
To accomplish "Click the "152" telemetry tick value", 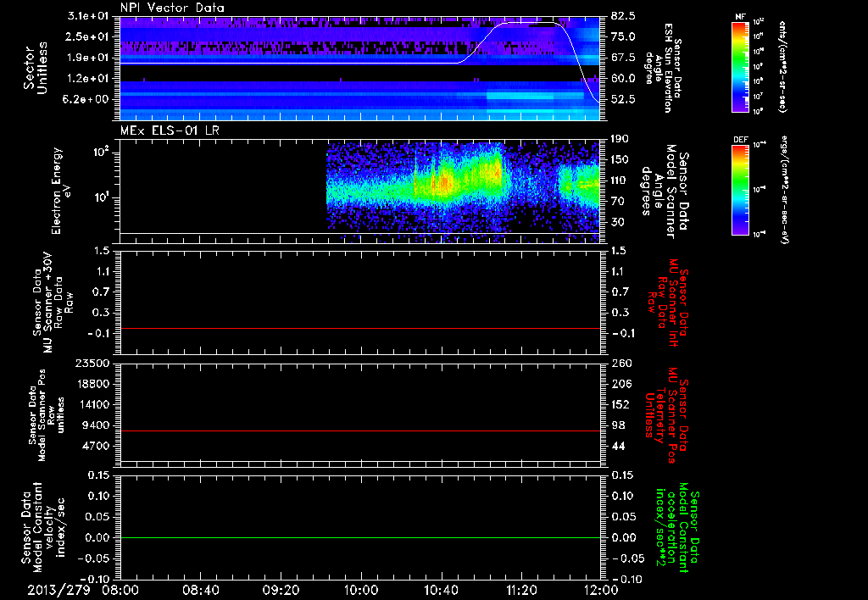I will 620,404.
